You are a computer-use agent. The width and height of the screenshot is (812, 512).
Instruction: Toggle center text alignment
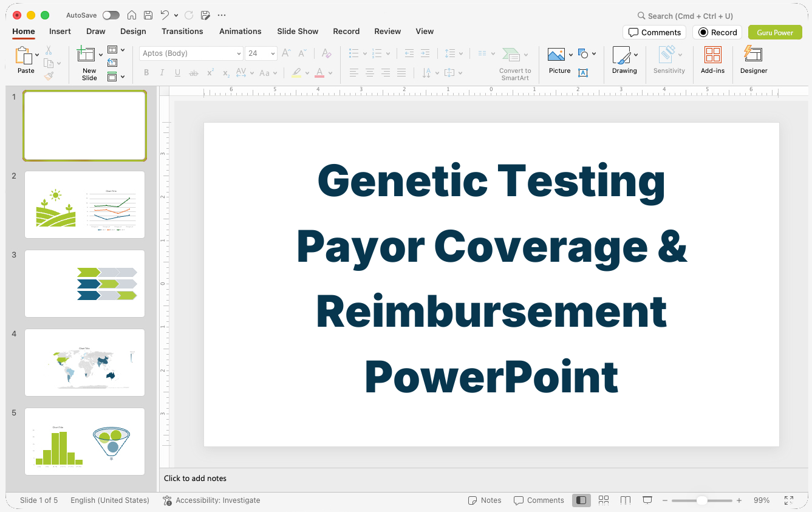coord(370,73)
